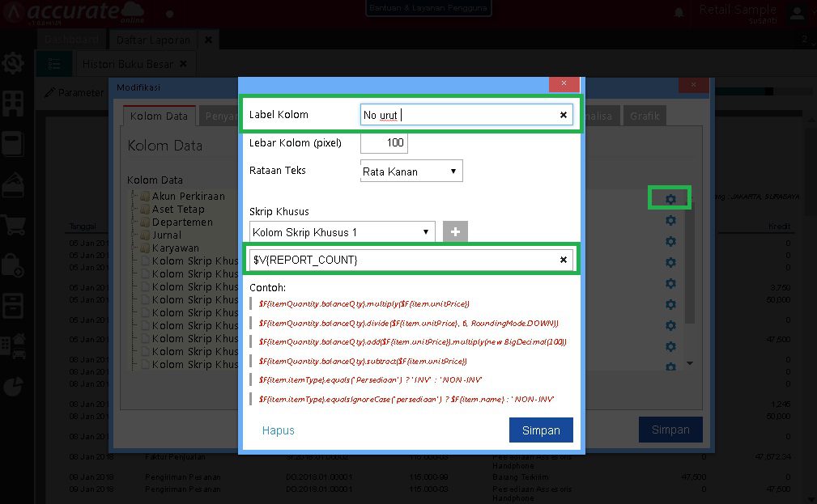Open the Kolom Skrip Khusus 1 dropdown

coord(341,231)
